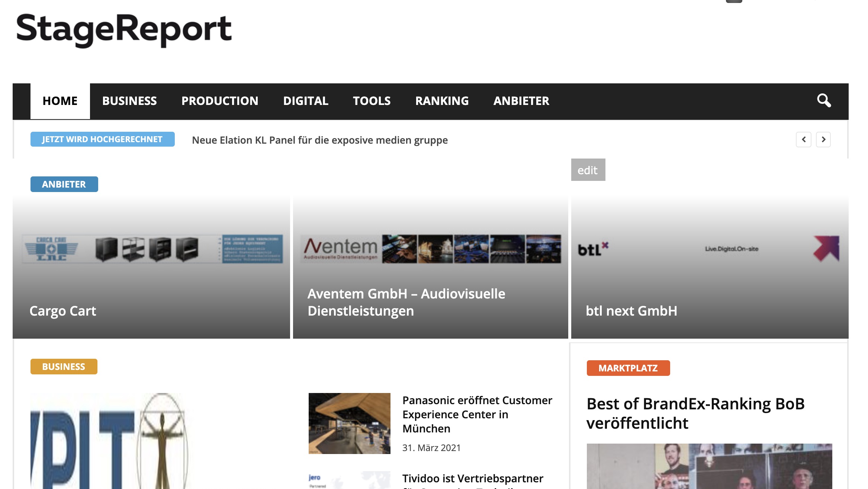Open the RANKING menu item
Screen dimensions: 868x489
click(x=442, y=101)
